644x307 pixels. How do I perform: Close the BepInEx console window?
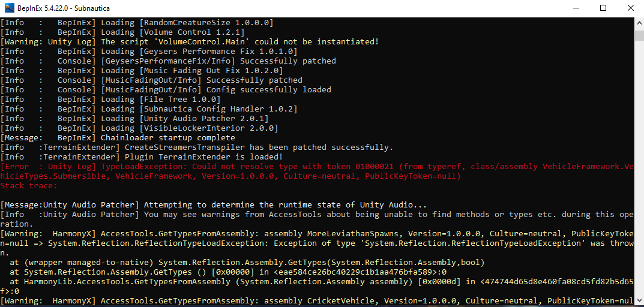click(630, 8)
